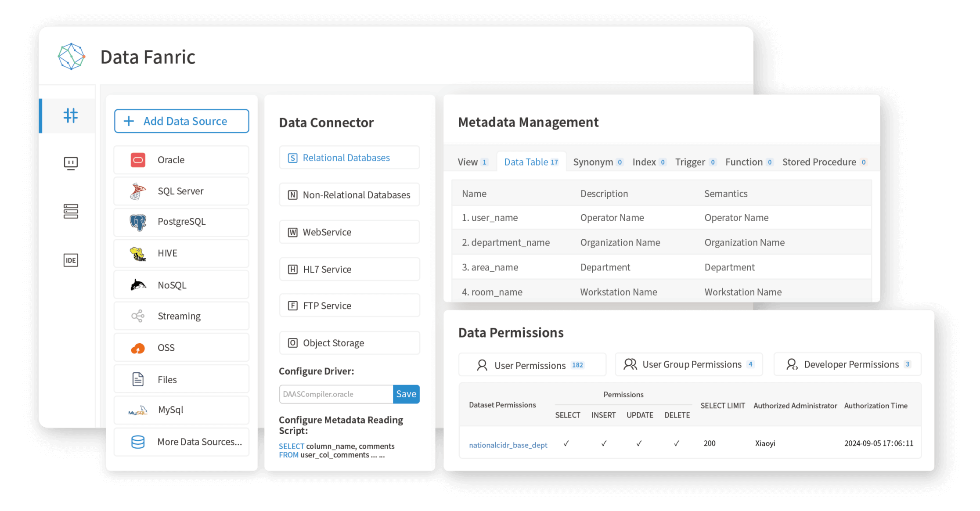Choose the Streaming data source
The width and height of the screenshot is (980, 511).
[181, 316]
